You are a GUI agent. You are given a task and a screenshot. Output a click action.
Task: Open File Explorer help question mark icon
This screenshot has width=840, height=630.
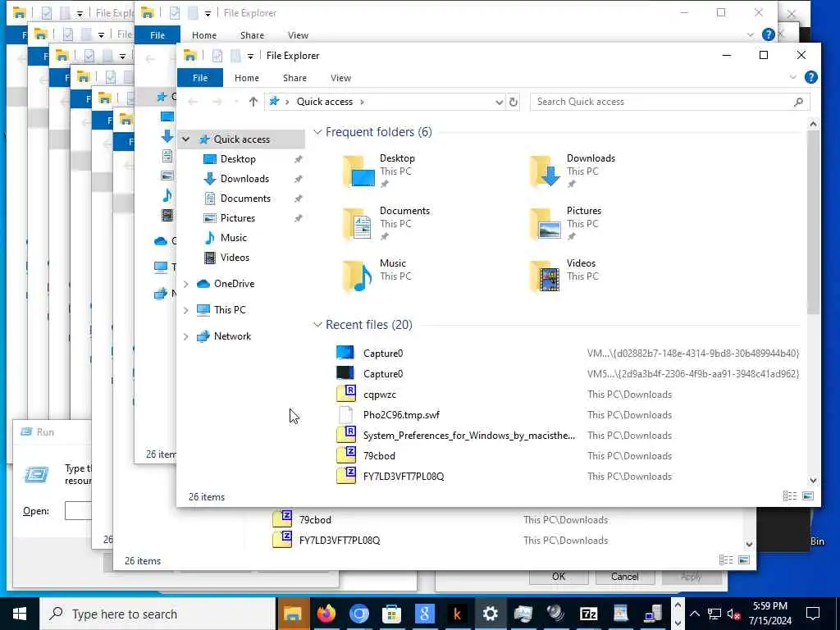[x=811, y=78]
